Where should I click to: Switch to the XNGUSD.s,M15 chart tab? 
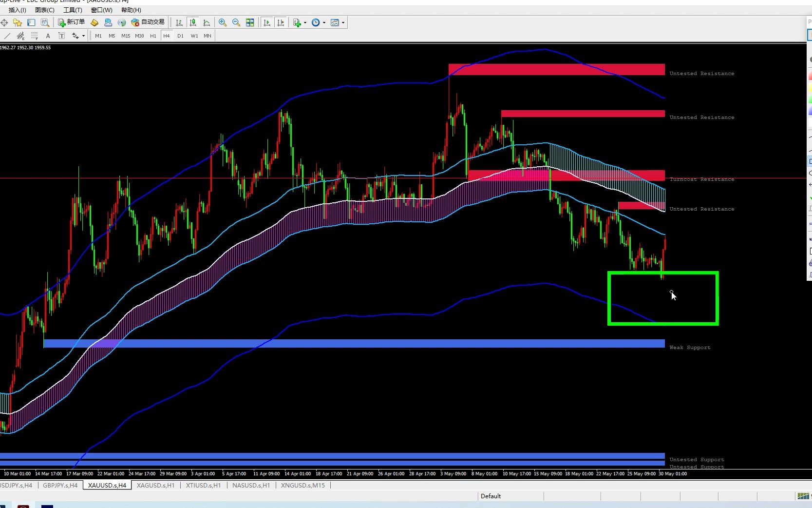302,485
